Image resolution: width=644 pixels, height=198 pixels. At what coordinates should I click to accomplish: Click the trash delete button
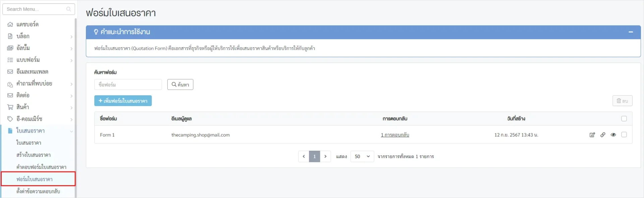tap(622, 101)
